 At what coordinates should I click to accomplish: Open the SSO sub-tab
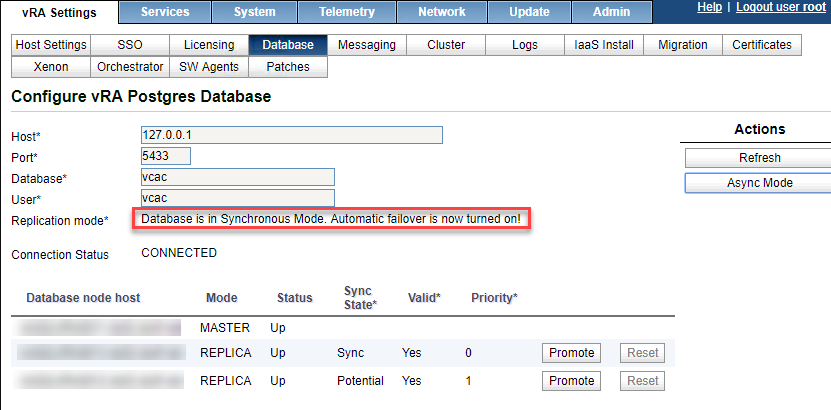click(x=130, y=45)
